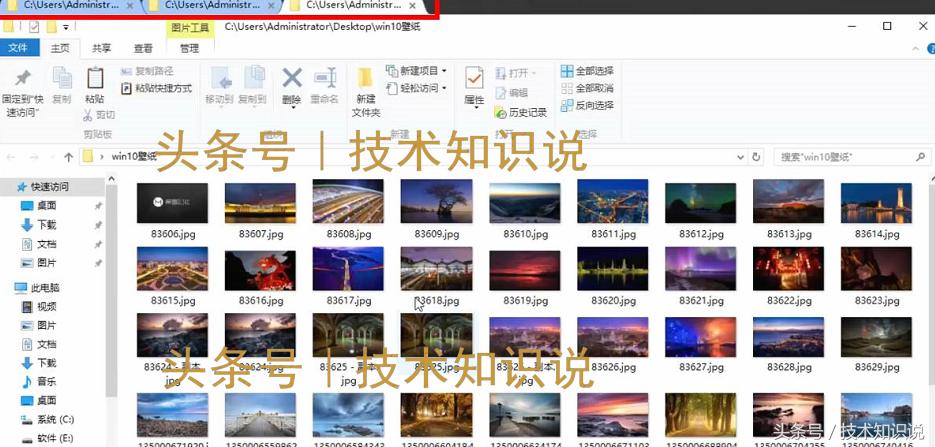
Task: Open the Properties (属性) dropdown arrow
Action: (x=475, y=107)
